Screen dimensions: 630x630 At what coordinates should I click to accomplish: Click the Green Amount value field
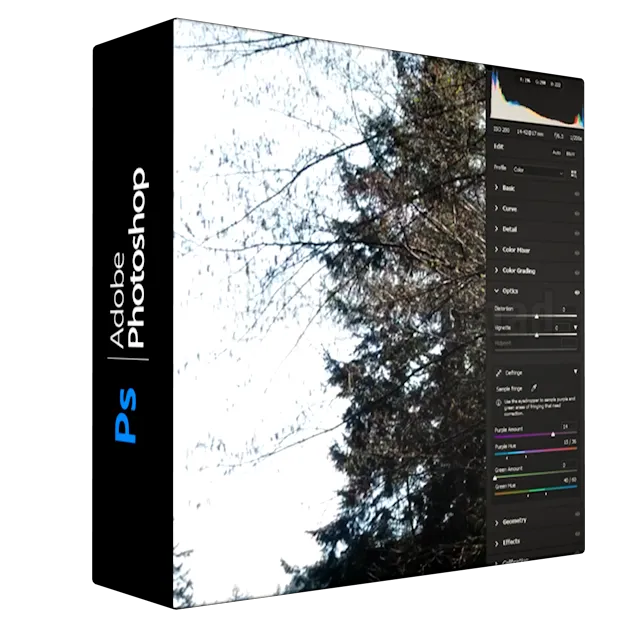[x=569, y=465]
